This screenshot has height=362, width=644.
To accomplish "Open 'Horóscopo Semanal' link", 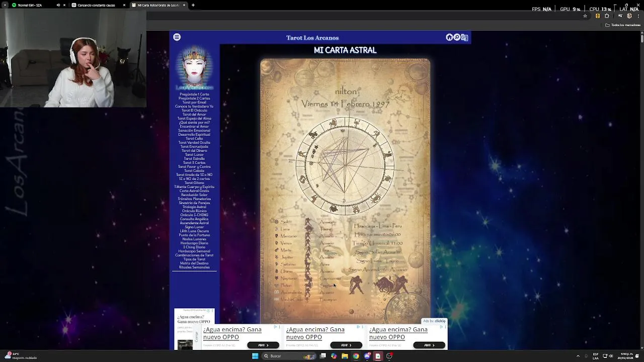I will 194,251.
